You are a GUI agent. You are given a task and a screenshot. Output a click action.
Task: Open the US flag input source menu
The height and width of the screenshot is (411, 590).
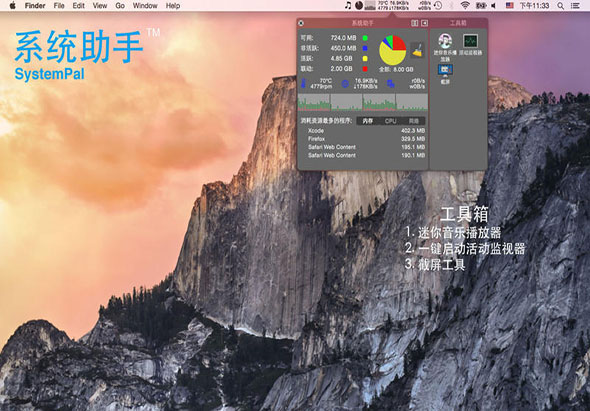[509, 5]
